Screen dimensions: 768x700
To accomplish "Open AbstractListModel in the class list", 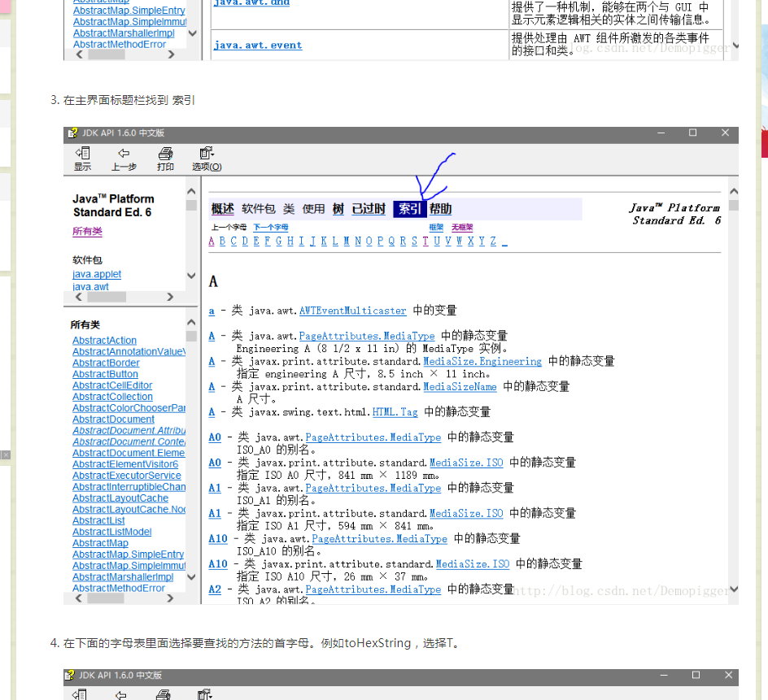I will [112, 532].
